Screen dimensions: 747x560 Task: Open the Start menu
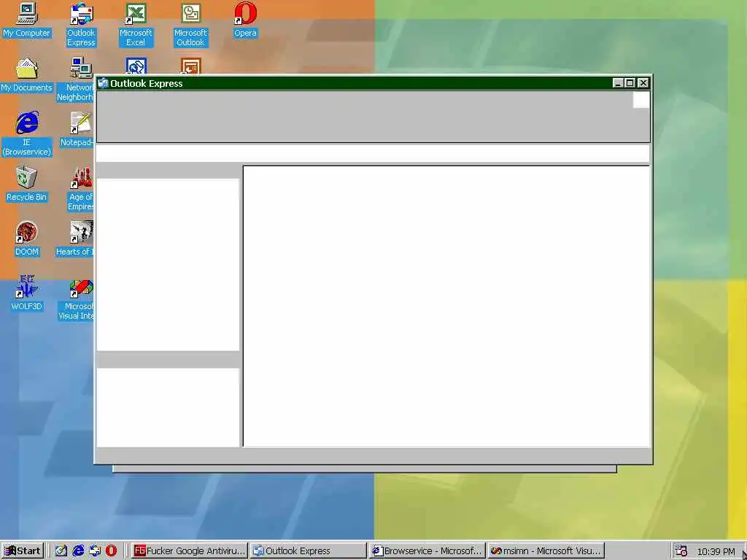(x=23, y=551)
